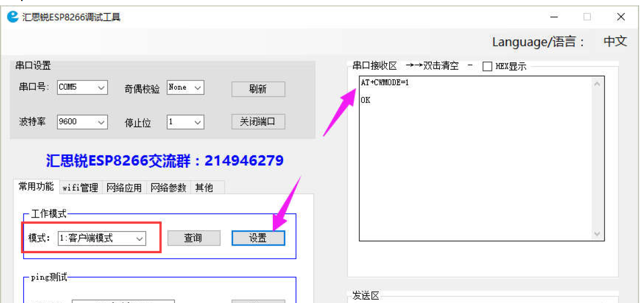Open the 停止位 dropdown
Screen dimensions: 644x303
point(185,122)
